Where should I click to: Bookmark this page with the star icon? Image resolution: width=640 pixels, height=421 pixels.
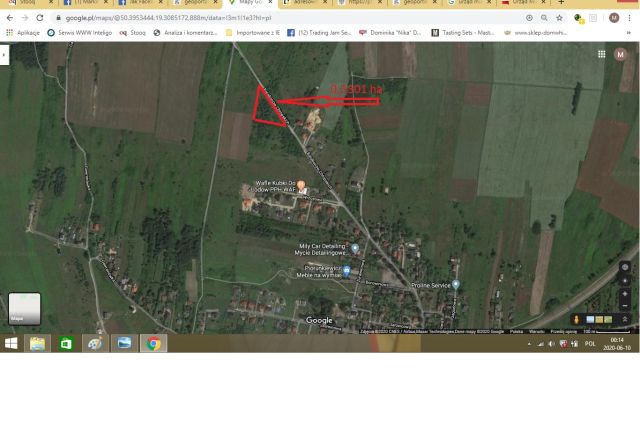point(559,18)
